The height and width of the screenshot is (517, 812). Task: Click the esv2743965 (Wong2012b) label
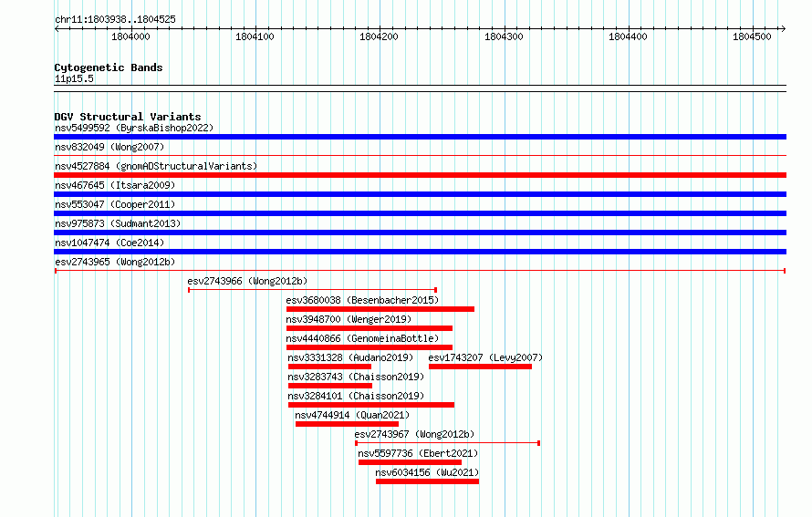tap(115, 262)
